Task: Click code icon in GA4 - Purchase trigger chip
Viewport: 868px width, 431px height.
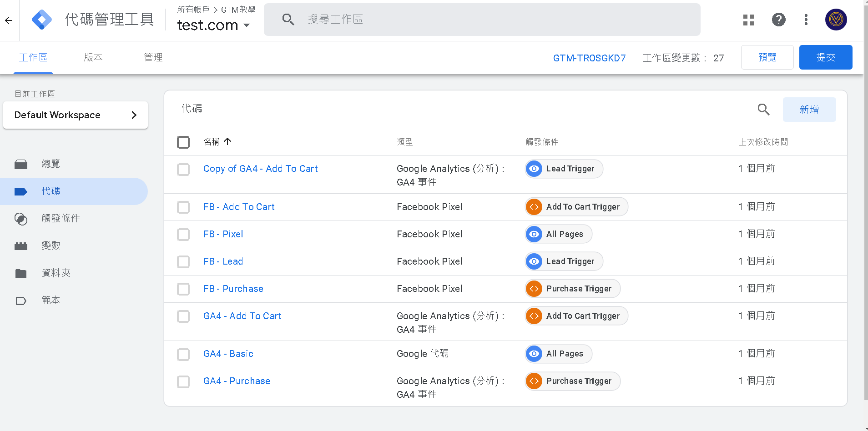Action: pos(534,381)
